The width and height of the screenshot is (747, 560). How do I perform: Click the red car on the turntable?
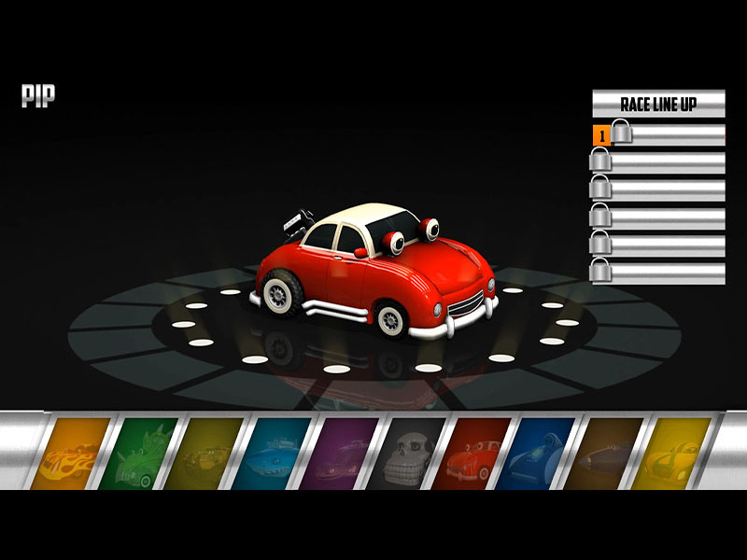(374, 272)
